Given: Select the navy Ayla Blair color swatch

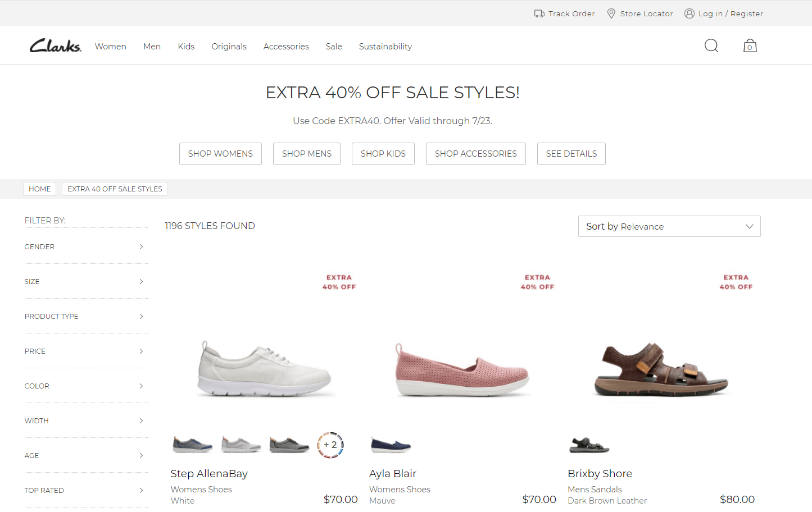Looking at the screenshot, I should tap(391, 445).
